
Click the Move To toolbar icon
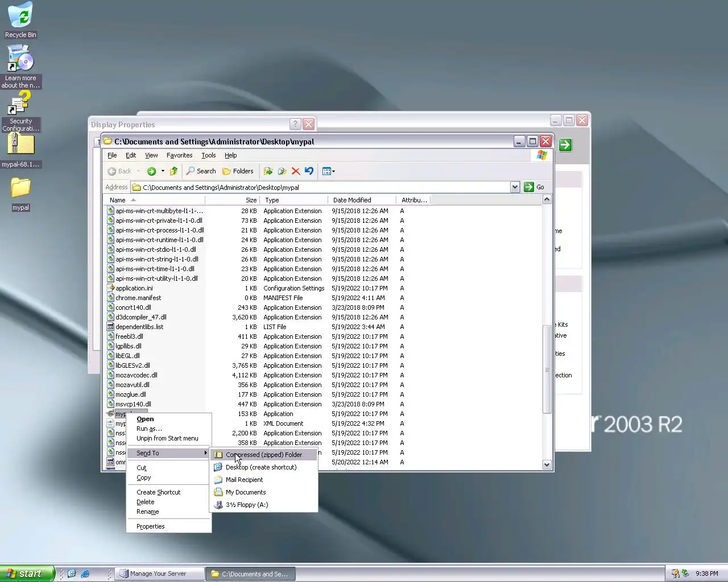click(268, 171)
